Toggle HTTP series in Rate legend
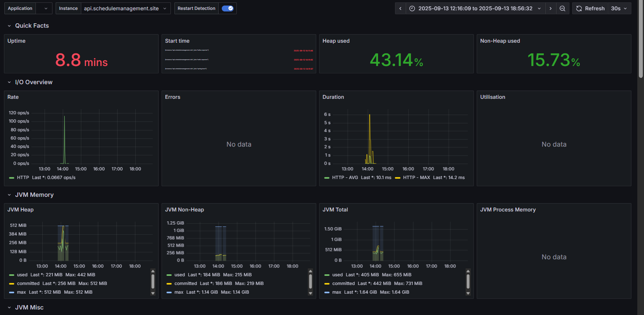Viewport: 644px width, 315px height. tap(23, 177)
